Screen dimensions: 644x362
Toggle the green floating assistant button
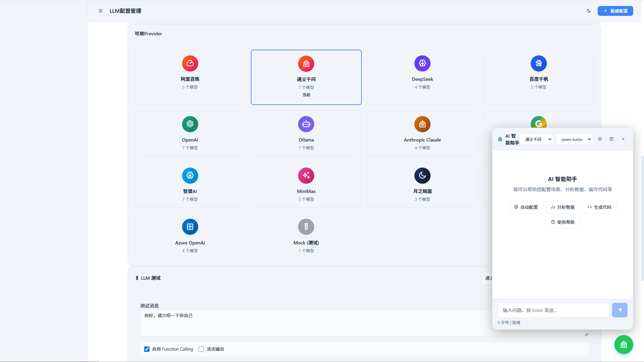[624, 345]
